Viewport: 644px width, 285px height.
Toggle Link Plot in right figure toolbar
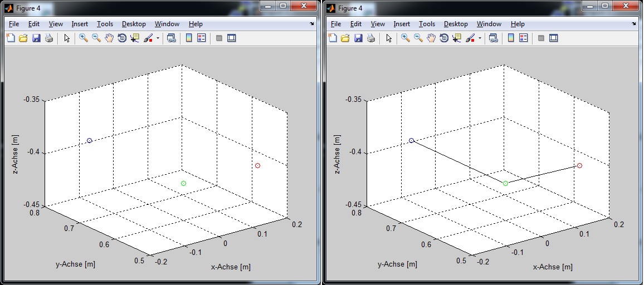[494, 38]
